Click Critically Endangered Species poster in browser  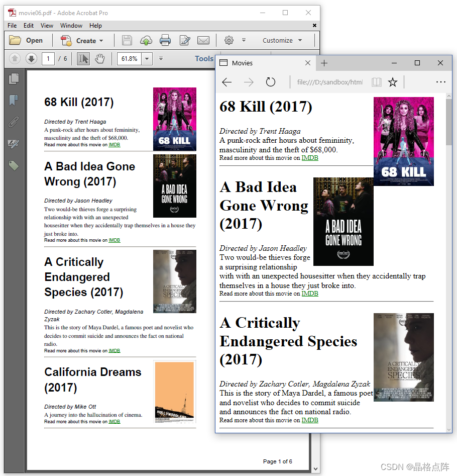[404, 357]
